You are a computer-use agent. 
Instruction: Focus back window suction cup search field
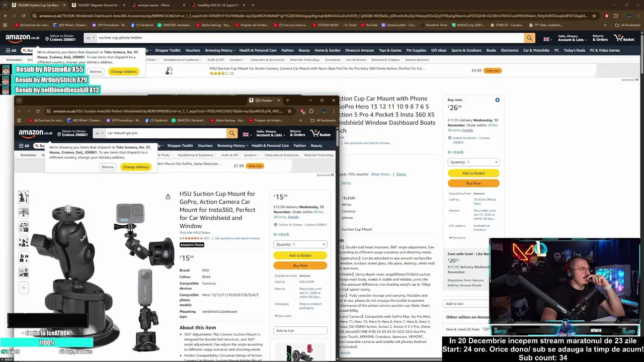tap(309, 38)
